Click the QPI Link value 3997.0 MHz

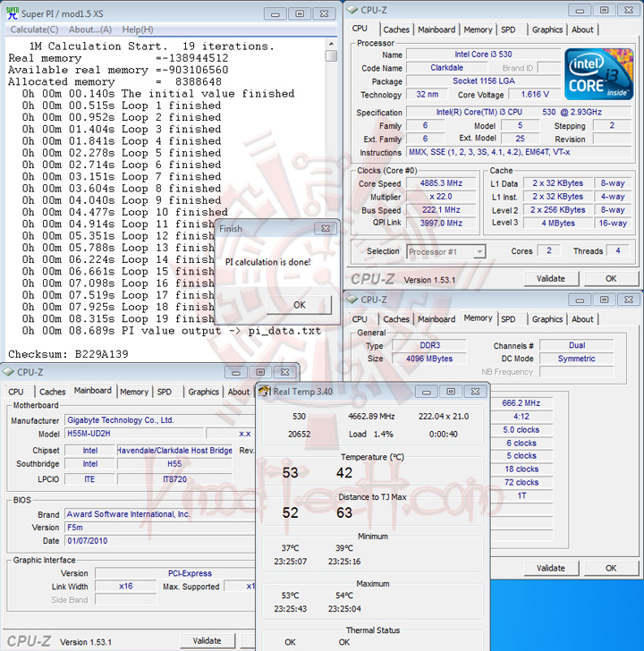point(441,223)
